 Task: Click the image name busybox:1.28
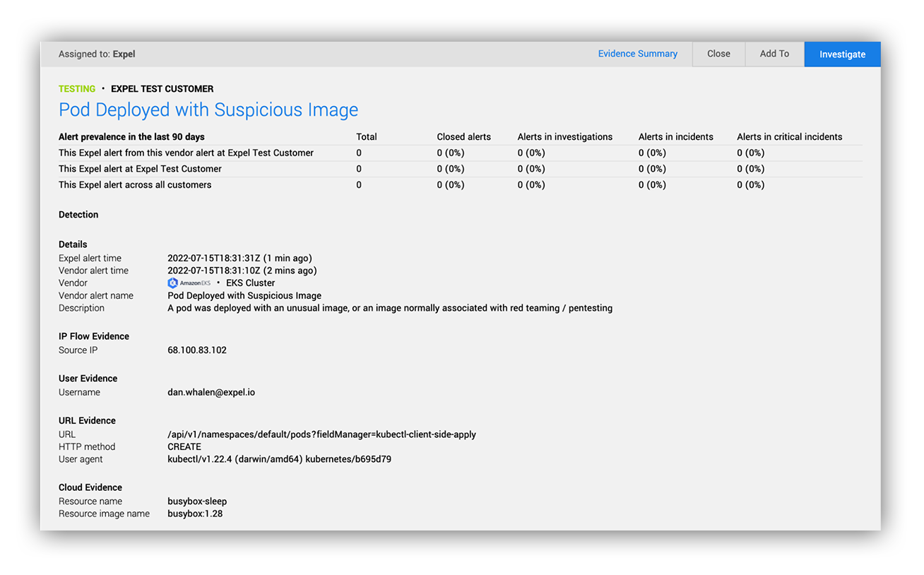coord(195,514)
